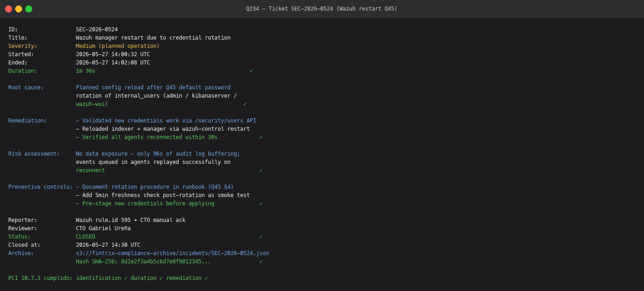
Task: Click the 'Preventive controls:' label
Action: [40, 187]
